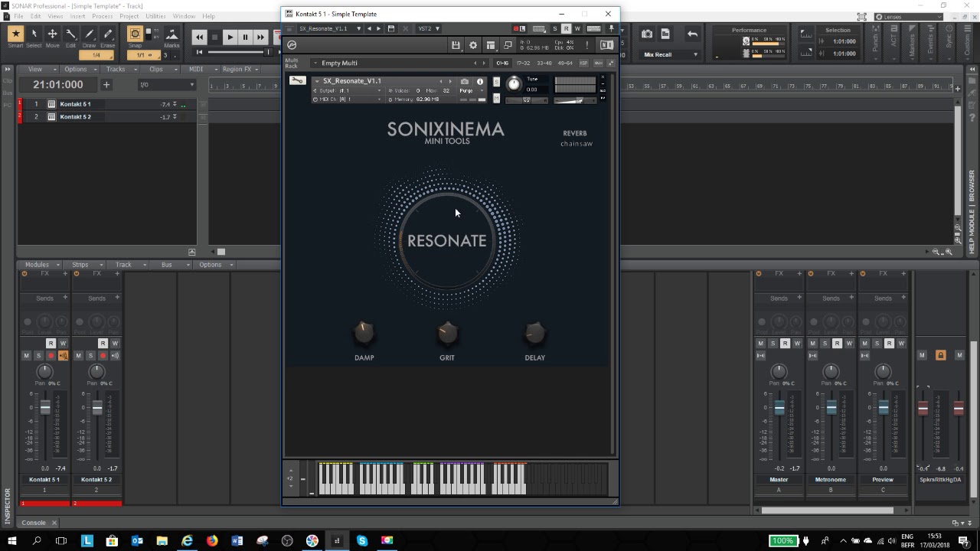Viewport: 980px width, 551px height.
Task: Click the 21:01:000 time display
Action: click(x=57, y=85)
